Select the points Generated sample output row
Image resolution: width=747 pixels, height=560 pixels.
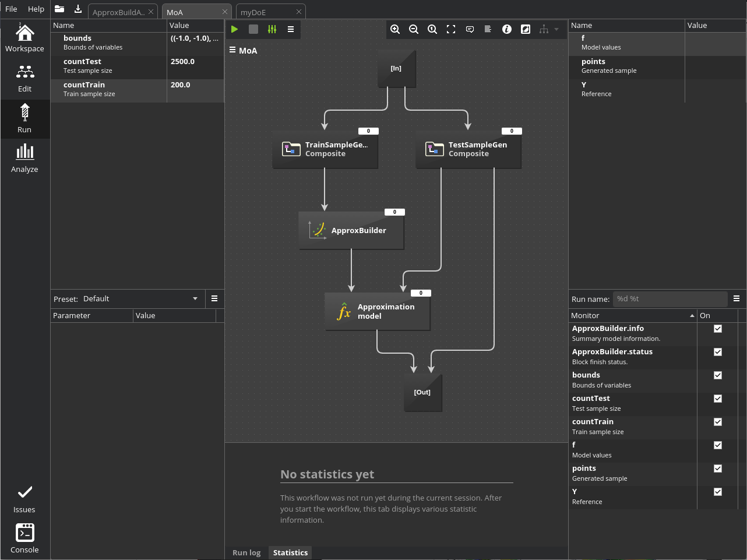[657, 68]
